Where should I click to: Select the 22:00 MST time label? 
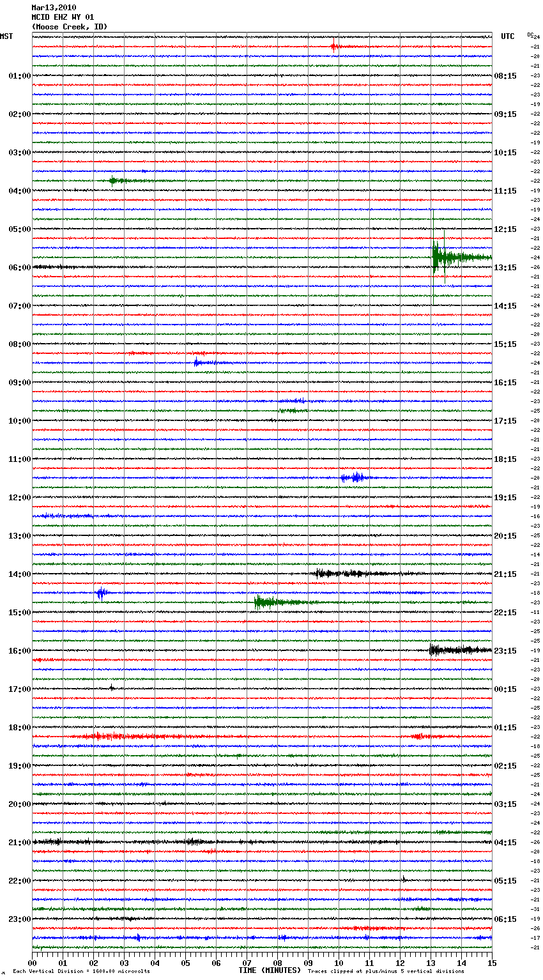click(20, 881)
